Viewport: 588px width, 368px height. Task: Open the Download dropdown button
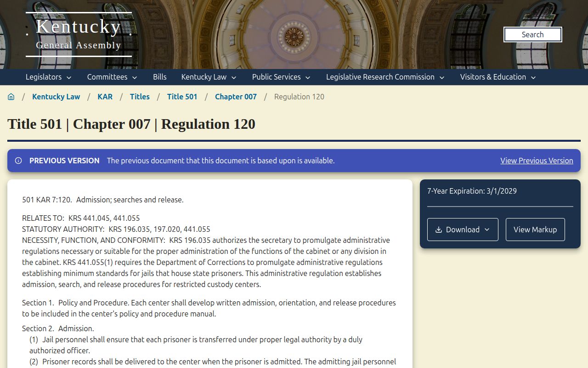463,230
